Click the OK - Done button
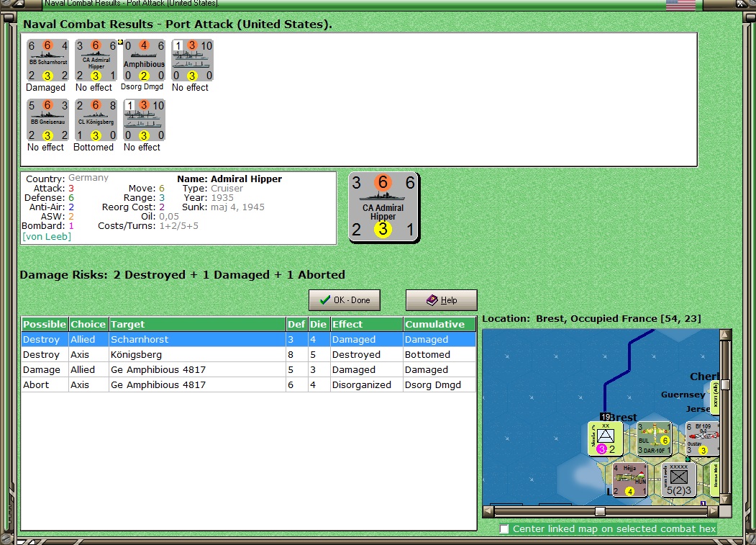 345,300
